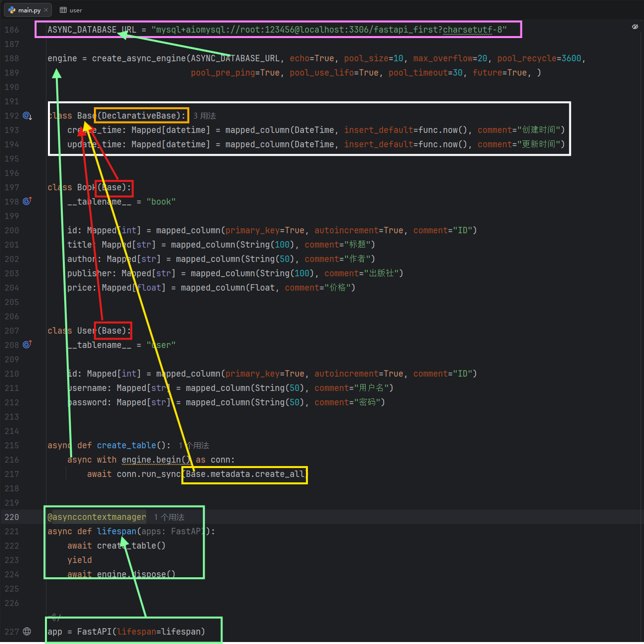
Task: Click the ASYNC_DATABASE_URL connection string
Action: [329, 30]
